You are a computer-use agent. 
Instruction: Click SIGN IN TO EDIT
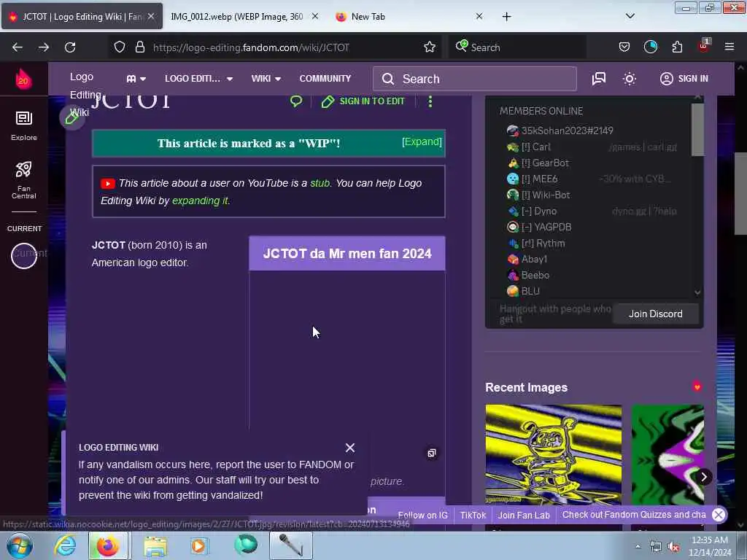pos(363,101)
